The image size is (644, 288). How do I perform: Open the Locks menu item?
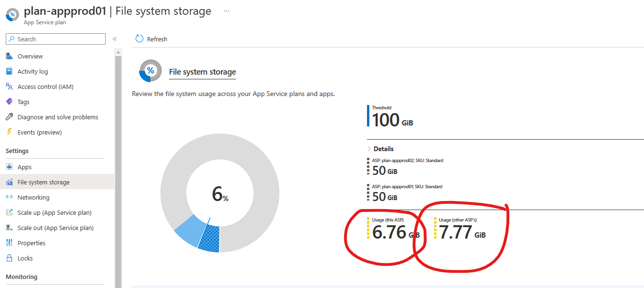25,258
